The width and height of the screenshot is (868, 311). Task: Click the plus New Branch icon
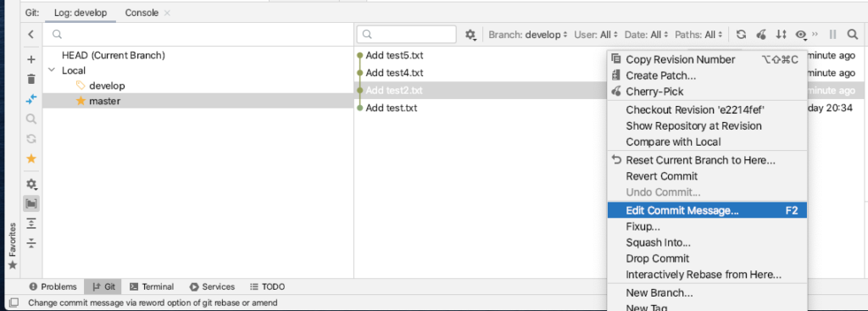pos(31,60)
